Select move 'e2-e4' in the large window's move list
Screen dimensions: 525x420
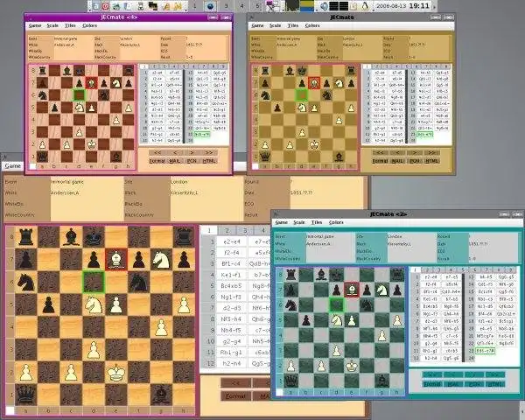click(x=231, y=241)
